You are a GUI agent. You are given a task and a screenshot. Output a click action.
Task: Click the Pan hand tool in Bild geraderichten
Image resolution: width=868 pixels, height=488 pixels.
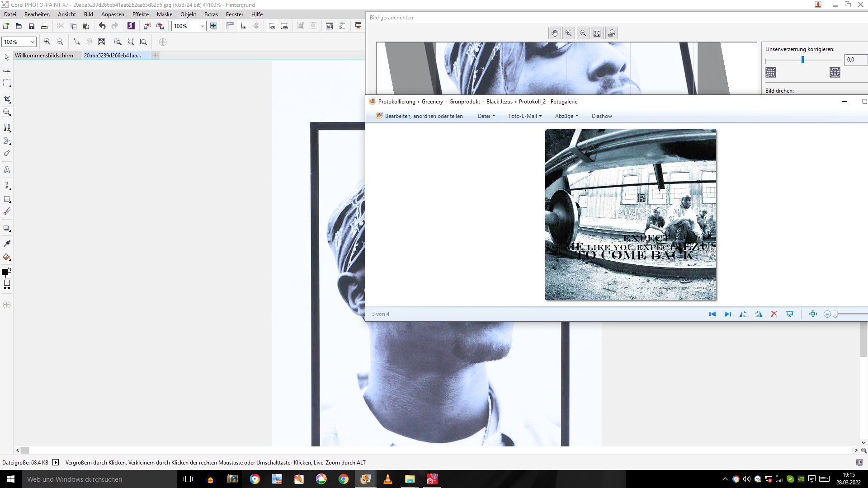click(x=555, y=33)
